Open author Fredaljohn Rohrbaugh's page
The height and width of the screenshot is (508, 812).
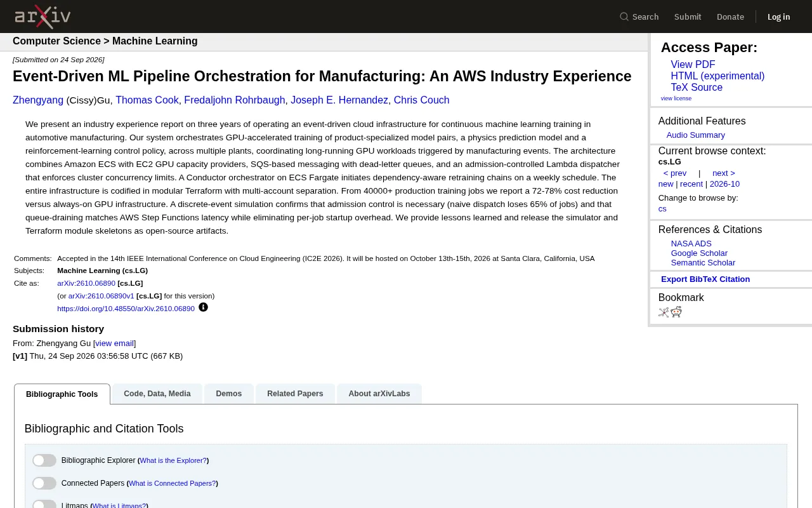pyautogui.click(x=235, y=100)
